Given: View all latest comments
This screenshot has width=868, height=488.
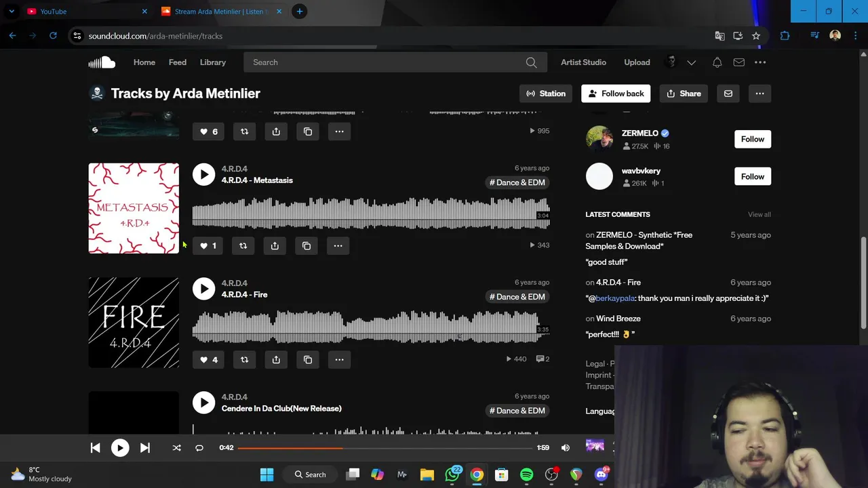Looking at the screenshot, I should (759, 214).
